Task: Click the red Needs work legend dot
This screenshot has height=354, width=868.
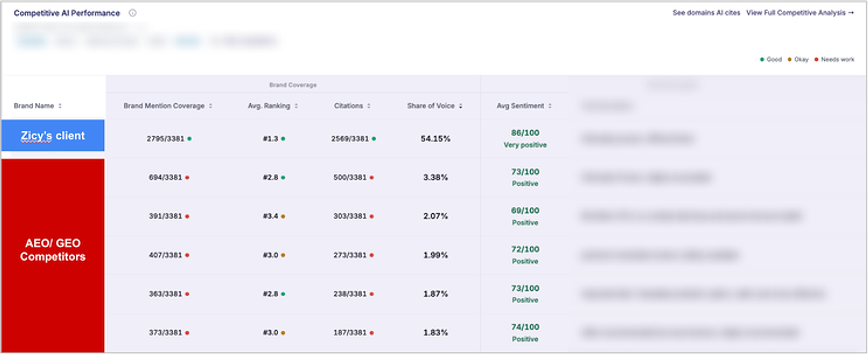Action: pyautogui.click(x=816, y=60)
